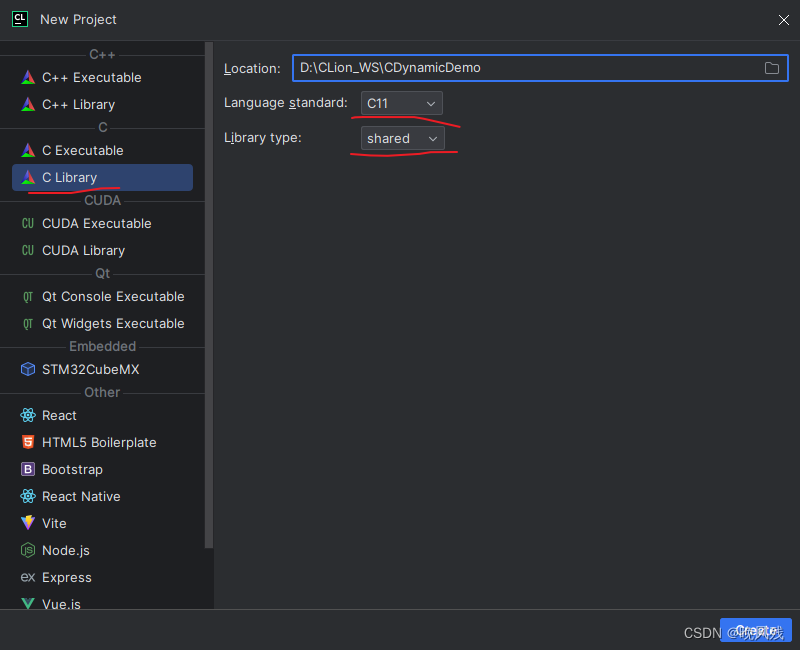This screenshot has width=800, height=650.
Task: Click the Express ex icon
Action: point(28,577)
